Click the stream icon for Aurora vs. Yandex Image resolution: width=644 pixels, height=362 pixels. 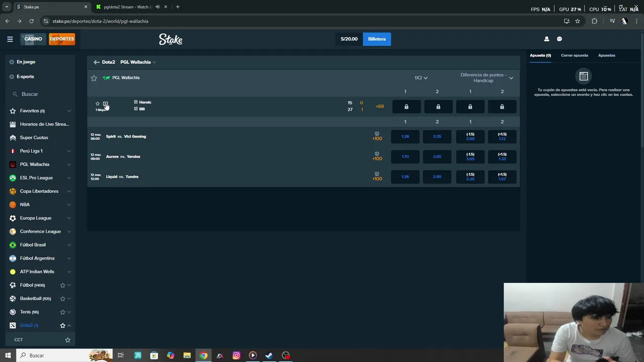click(377, 153)
